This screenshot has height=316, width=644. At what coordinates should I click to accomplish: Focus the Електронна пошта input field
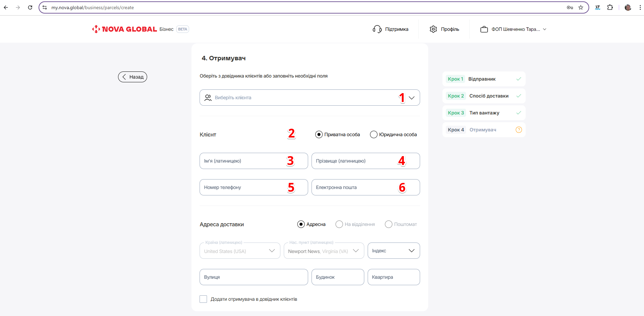(x=355, y=187)
